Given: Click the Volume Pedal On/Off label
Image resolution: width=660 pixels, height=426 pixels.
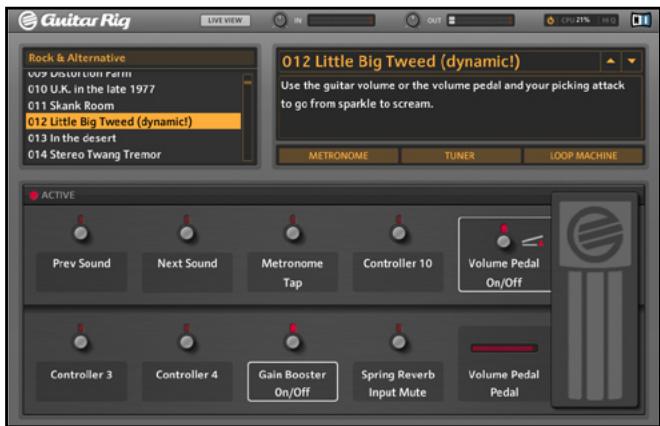Looking at the screenshot, I should click(504, 272).
